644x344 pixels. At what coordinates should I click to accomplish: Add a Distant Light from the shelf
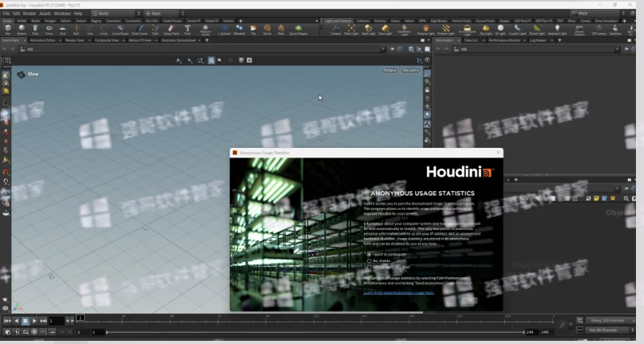(x=446, y=29)
